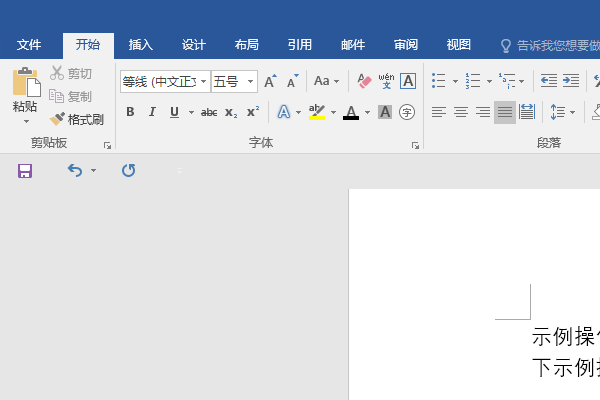This screenshot has width=600, height=400.
Task: Expand the 粘贴 paste options arrow
Action: pyautogui.click(x=26, y=122)
